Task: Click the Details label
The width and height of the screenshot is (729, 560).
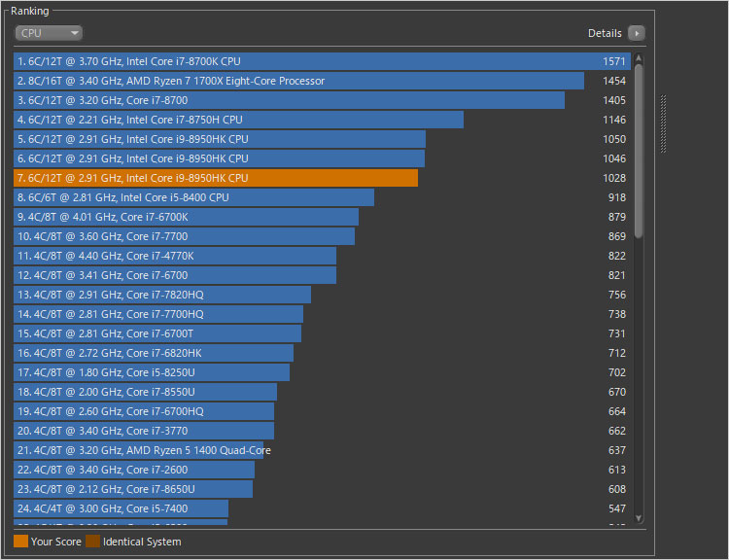Action: [605, 33]
